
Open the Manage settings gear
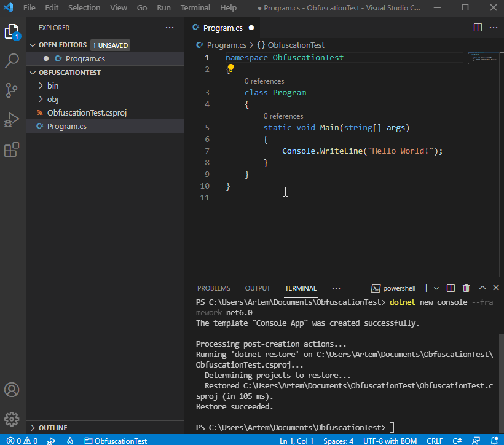coord(12,419)
